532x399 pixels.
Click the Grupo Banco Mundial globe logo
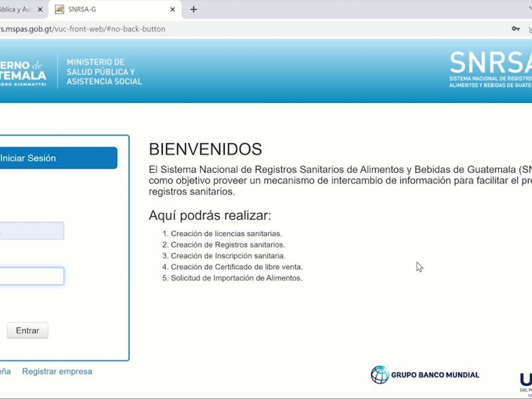(x=380, y=374)
